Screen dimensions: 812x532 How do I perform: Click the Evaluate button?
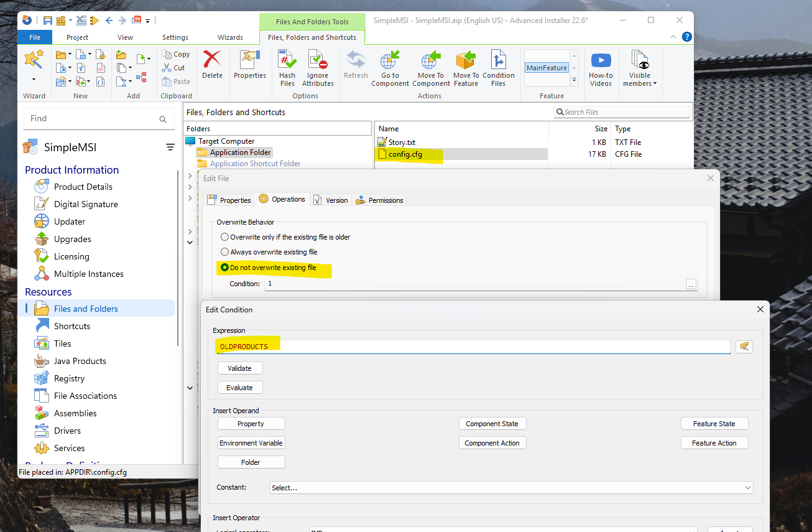(240, 388)
